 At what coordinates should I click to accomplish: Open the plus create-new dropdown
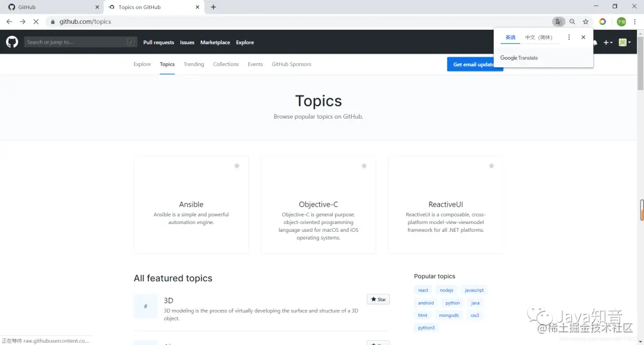click(x=608, y=42)
